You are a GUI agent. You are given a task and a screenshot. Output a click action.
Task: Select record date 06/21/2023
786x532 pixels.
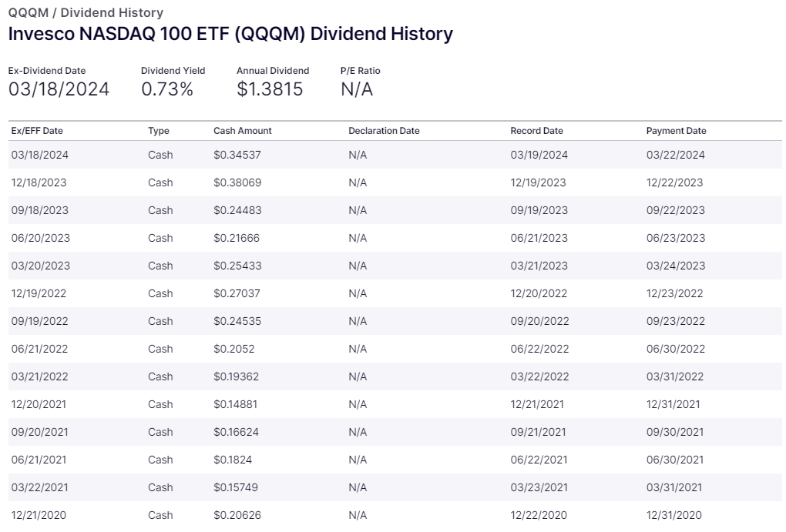pyautogui.click(x=539, y=238)
